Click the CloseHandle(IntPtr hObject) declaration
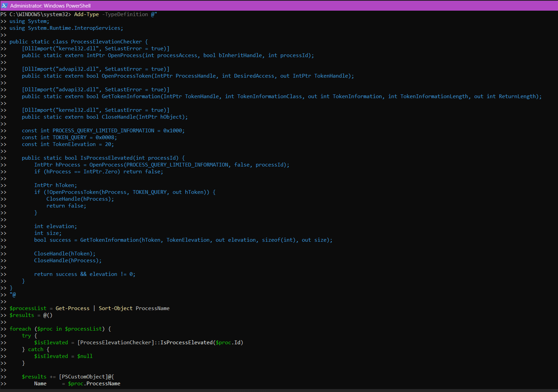The height and width of the screenshot is (392, 558). 144,117
